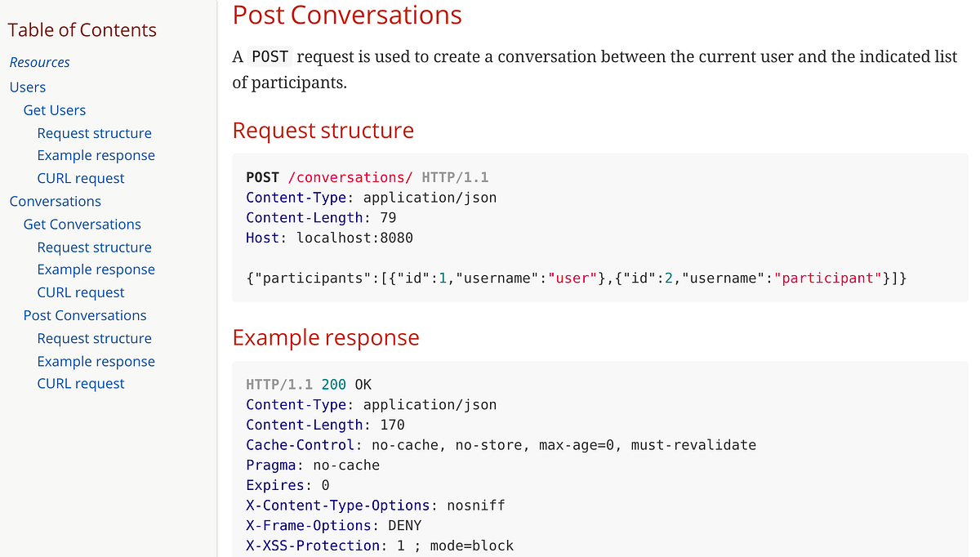
Task: Click Request structure under Get Users
Action: tap(94, 132)
